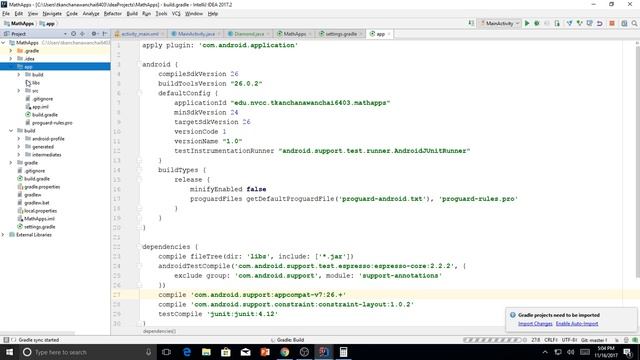640x360 pixels.
Task: Click the Collapse All icon in Project panel
Action: tap(82, 33)
